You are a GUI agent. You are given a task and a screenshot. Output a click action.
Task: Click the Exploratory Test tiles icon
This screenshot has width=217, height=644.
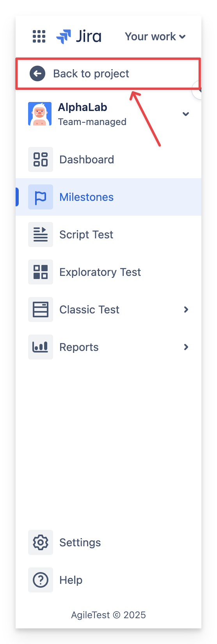click(41, 272)
